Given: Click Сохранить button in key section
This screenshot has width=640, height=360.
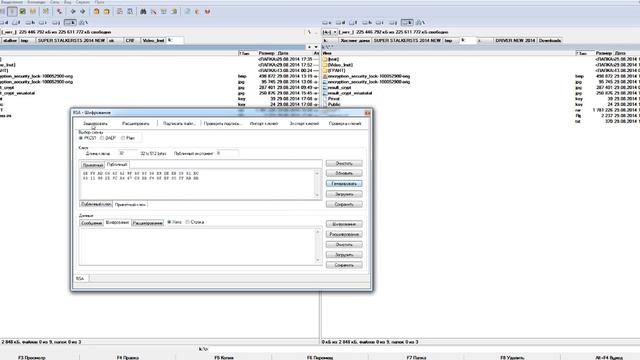Looking at the screenshot, I should click(x=344, y=204).
